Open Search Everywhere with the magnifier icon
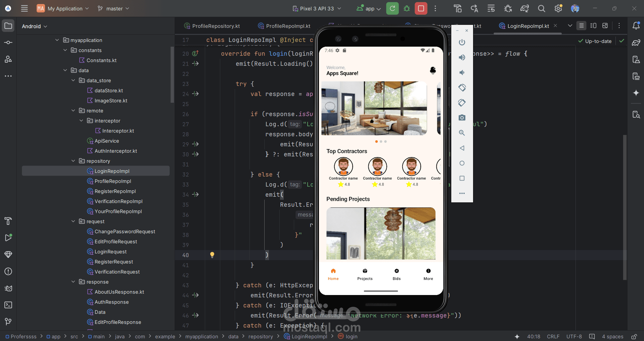The width and height of the screenshot is (644, 341). [x=541, y=8]
